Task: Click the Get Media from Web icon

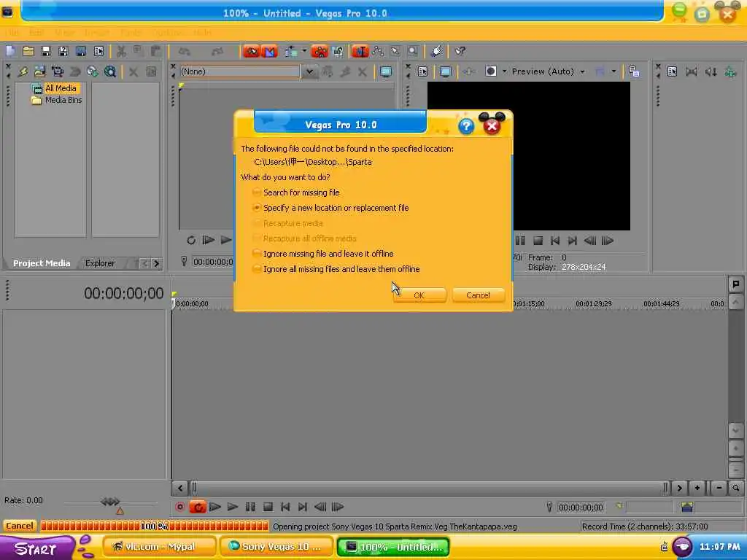Action: [x=110, y=71]
